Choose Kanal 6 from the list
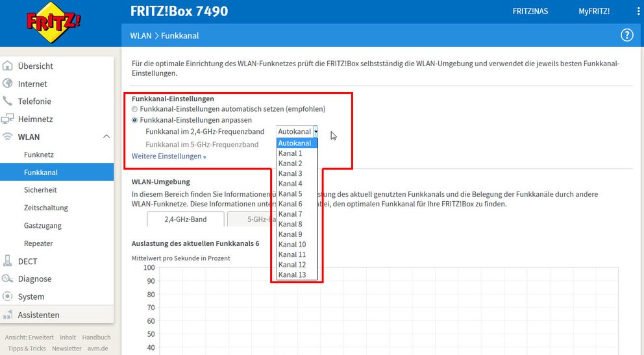Image resolution: width=644 pixels, height=355 pixels. 297,204
